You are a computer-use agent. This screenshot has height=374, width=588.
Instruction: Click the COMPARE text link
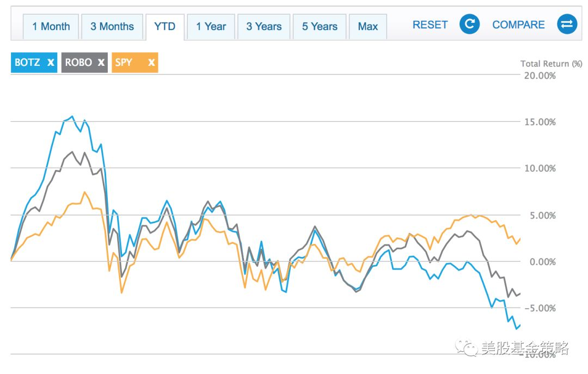(518, 24)
